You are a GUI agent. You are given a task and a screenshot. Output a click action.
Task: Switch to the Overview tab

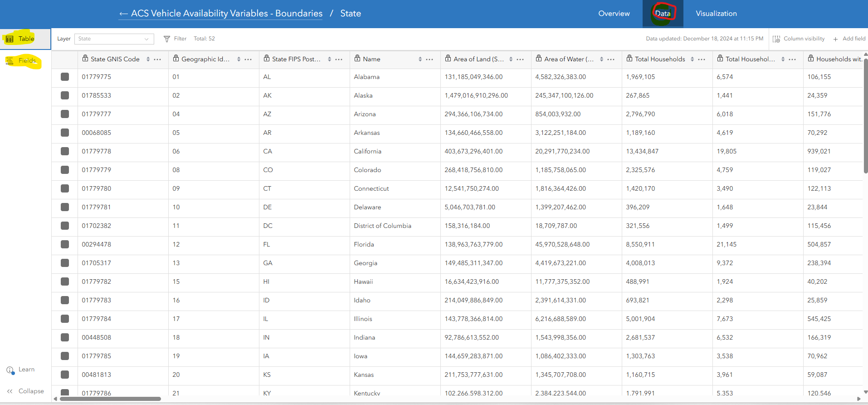pos(614,14)
